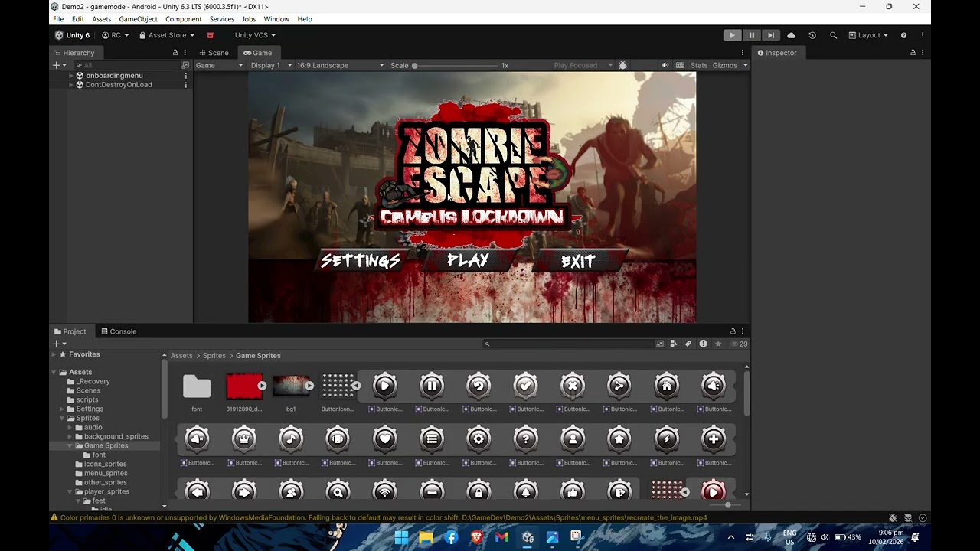Click the top toolbar search magnifier icon
980x551 pixels.
pos(833,35)
